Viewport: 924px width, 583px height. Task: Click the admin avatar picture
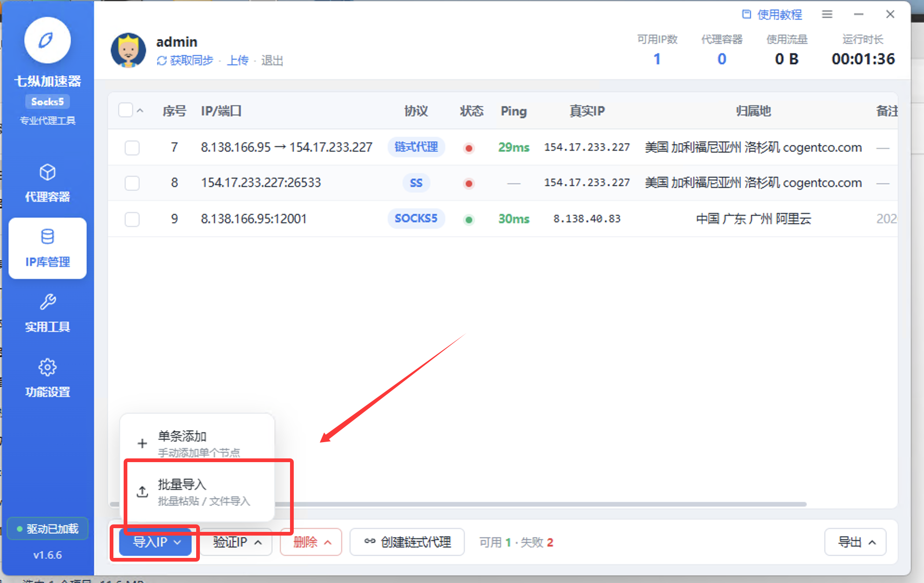[x=128, y=50]
